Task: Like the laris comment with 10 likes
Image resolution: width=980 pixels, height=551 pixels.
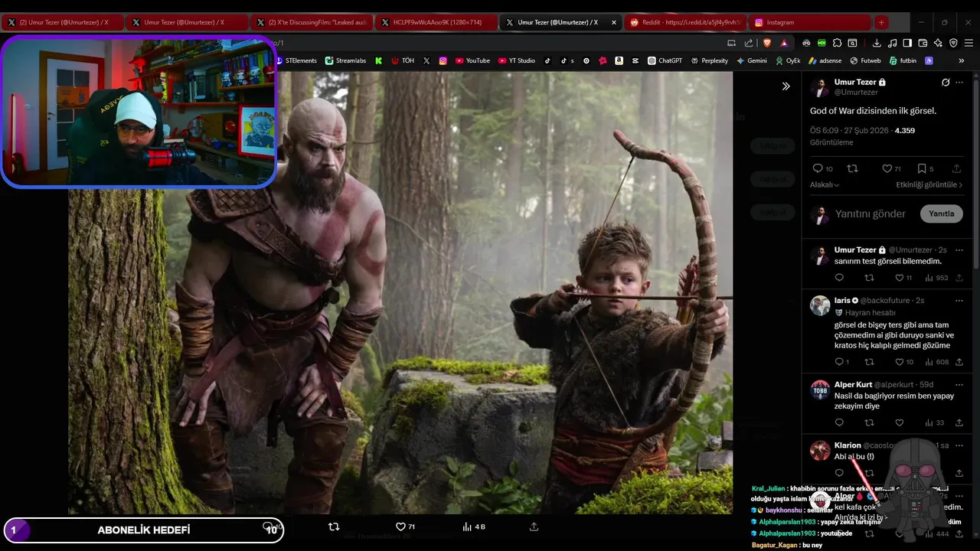Action: pos(903,362)
